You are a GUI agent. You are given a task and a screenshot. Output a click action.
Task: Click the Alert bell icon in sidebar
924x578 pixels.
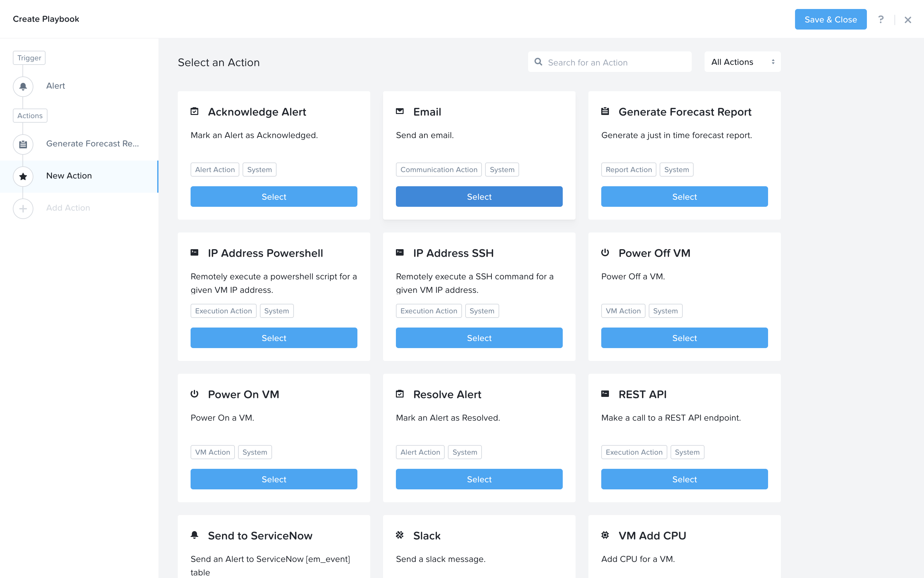23,86
